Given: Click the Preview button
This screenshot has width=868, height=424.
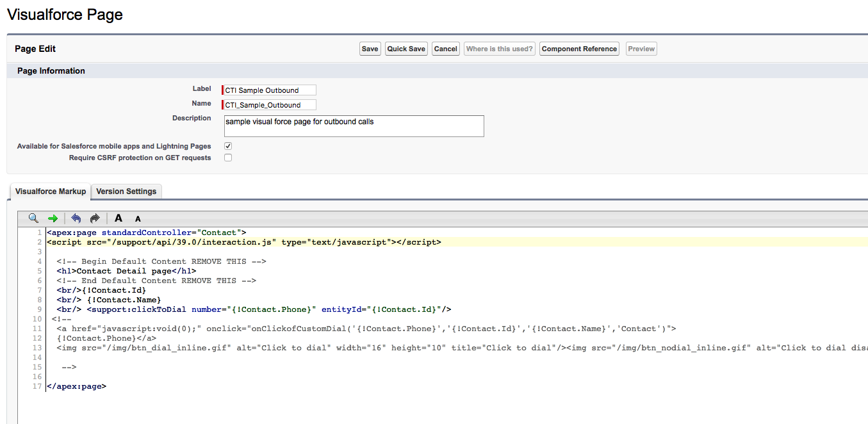Looking at the screenshot, I should point(641,49).
